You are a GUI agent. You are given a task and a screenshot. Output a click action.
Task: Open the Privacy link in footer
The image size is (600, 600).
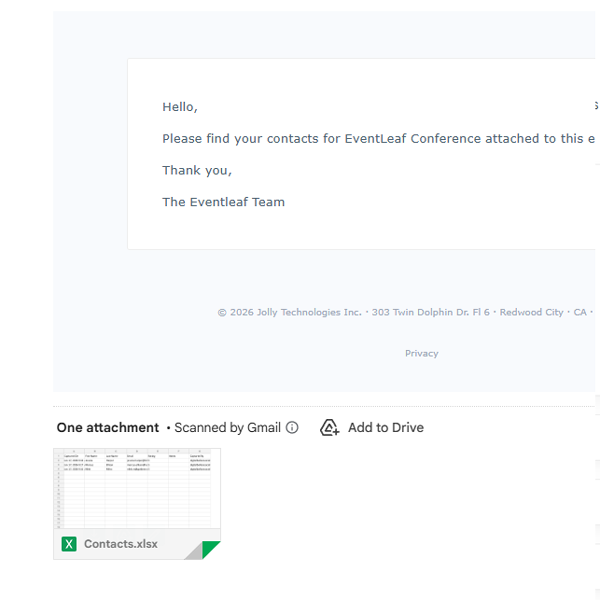(422, 353)
